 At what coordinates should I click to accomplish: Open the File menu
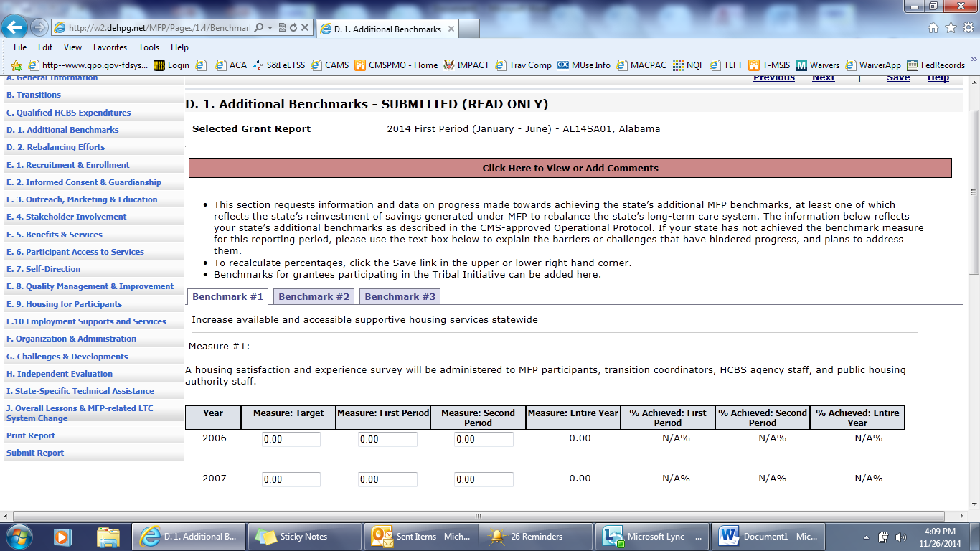pos(20,47)
